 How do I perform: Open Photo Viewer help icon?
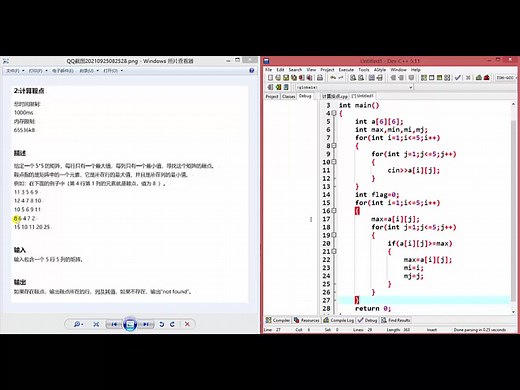252,71
